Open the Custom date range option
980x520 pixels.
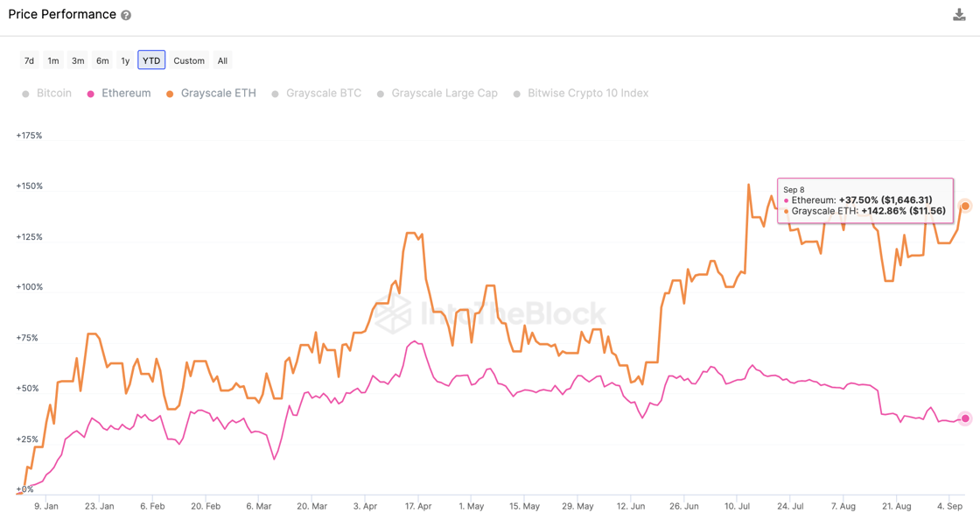189,60
